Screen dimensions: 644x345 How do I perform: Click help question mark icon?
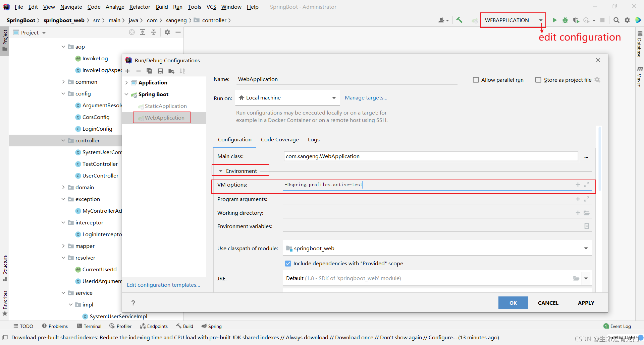[x=133, y=303]
